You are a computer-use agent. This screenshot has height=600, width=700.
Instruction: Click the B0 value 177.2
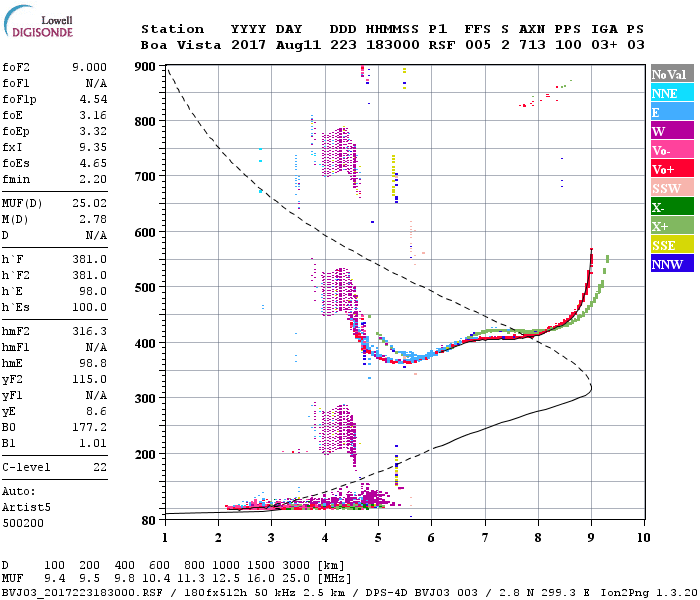(x=89, y=428)
